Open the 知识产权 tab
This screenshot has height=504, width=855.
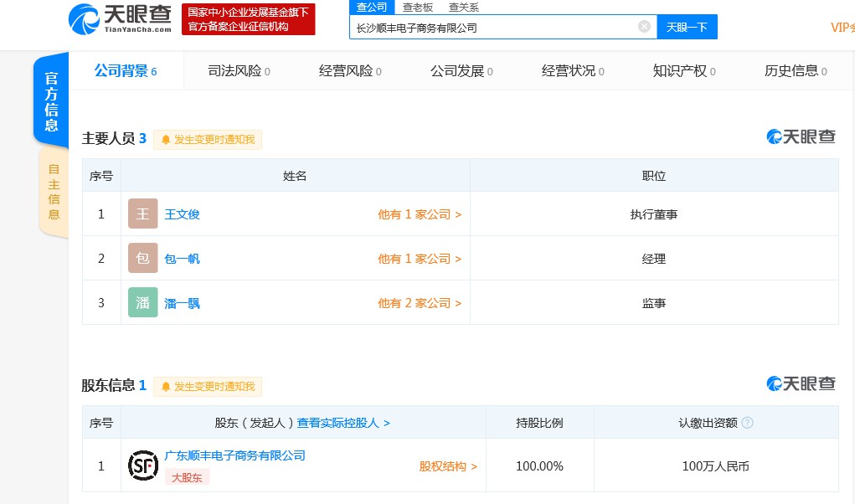pyautogui.click(x=684, y=71)
